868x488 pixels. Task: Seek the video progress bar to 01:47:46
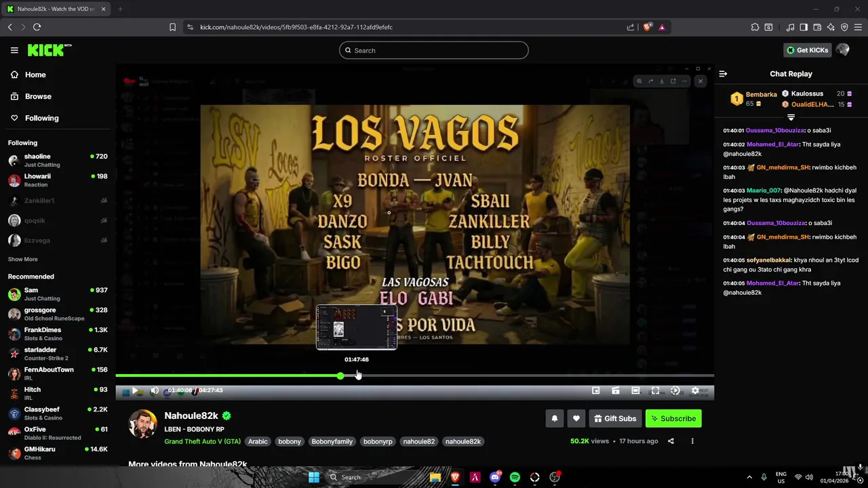[358, 375]
